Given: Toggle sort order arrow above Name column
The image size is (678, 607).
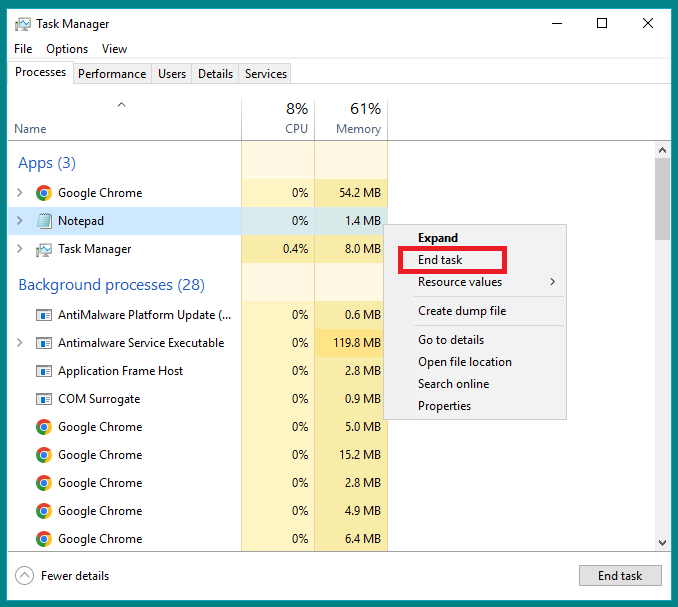Looking at the screenshot, I should pyautogui.click(x=122, y=105).
